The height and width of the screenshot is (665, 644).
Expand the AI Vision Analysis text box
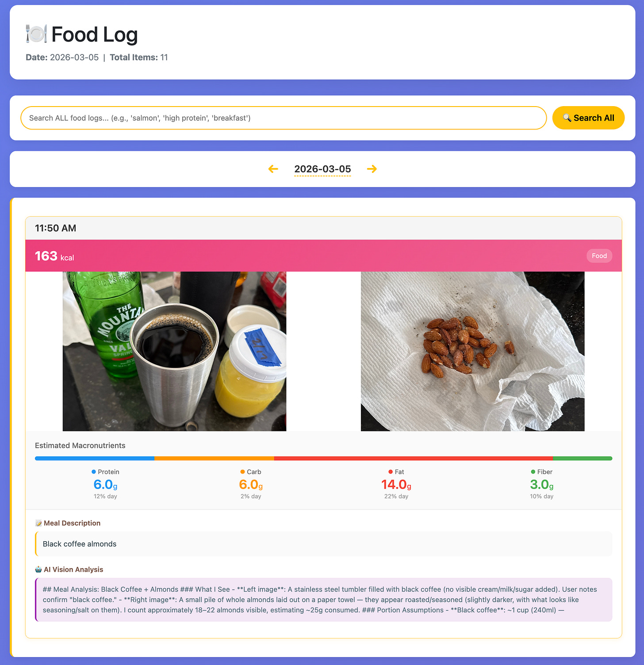(x=324, y=600)
